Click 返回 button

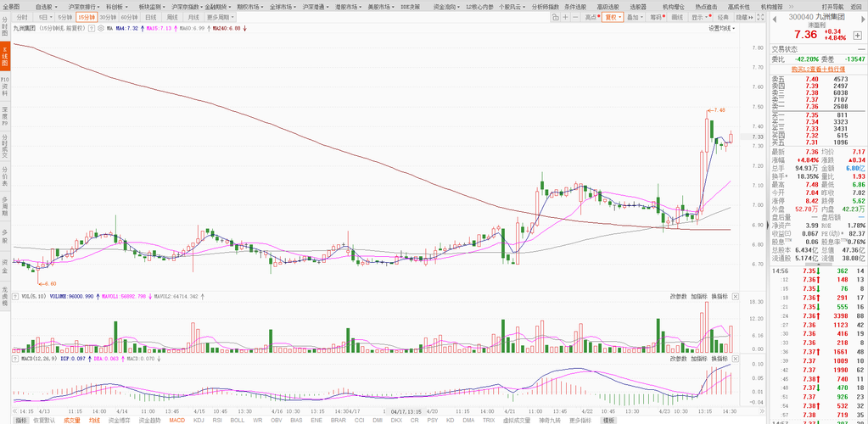(x=856, y=7)
